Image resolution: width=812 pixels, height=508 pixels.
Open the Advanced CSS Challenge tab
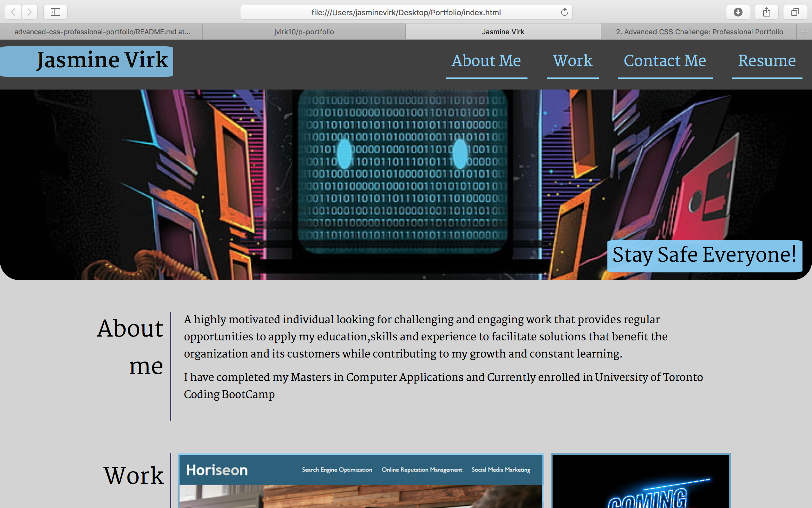(x=699, y=32)
